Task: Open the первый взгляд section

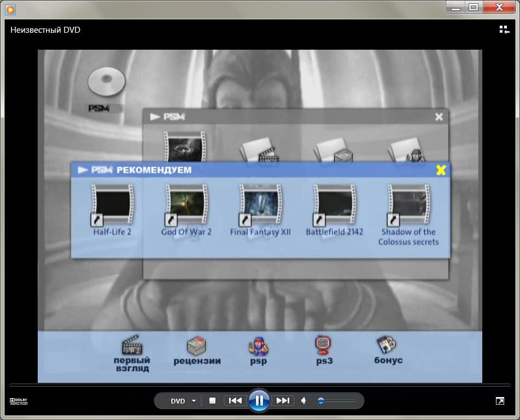Action: pyautogui.click(x=132, y=353)
